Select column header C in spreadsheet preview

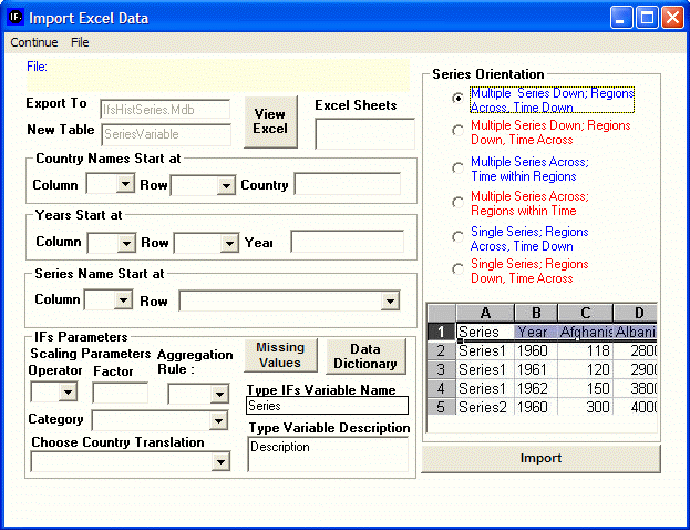(x=584, y=313)
